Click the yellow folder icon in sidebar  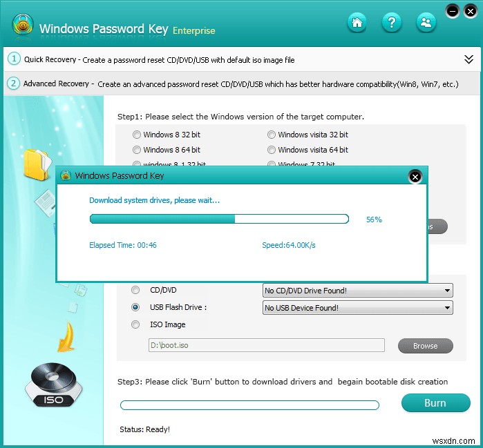37,164
